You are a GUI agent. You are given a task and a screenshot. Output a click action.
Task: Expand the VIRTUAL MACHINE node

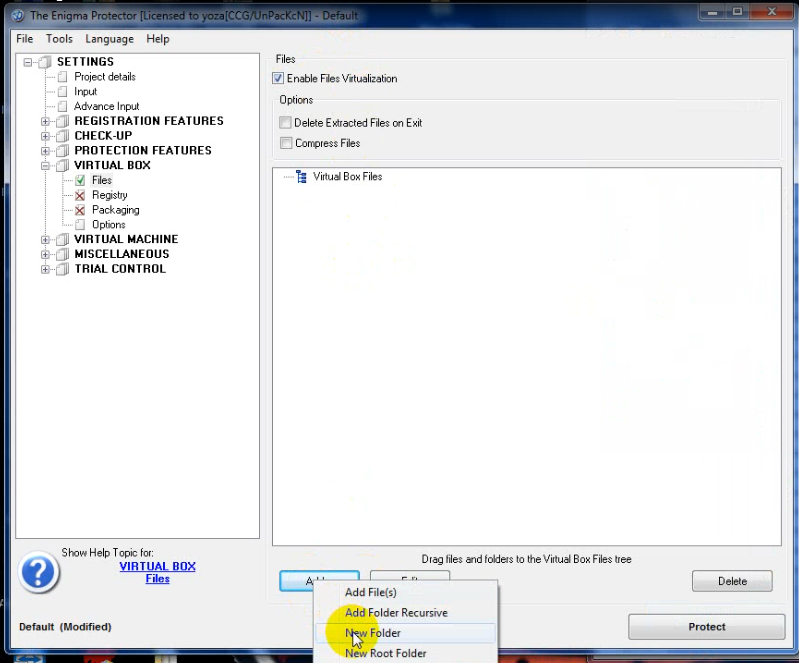coord(45,240)
